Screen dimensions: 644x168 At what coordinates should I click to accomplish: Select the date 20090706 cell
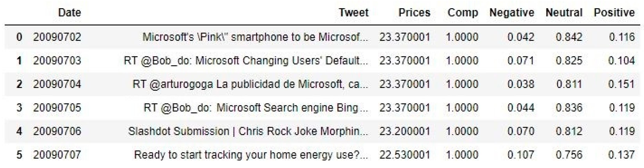point(57,131)
